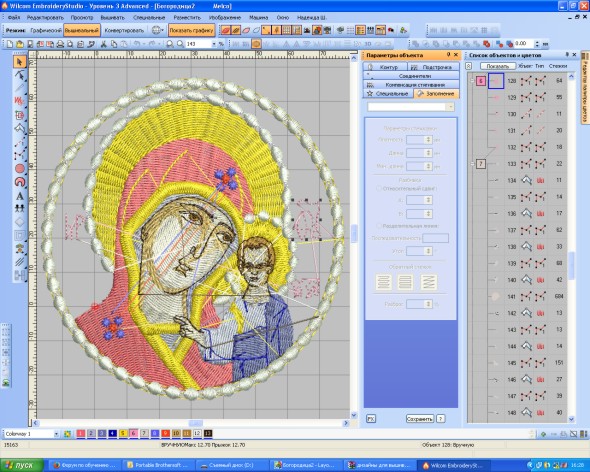Click the FX button in object properties
The height and width of the screenshot is (472, 590).
(x=371, y=419)
